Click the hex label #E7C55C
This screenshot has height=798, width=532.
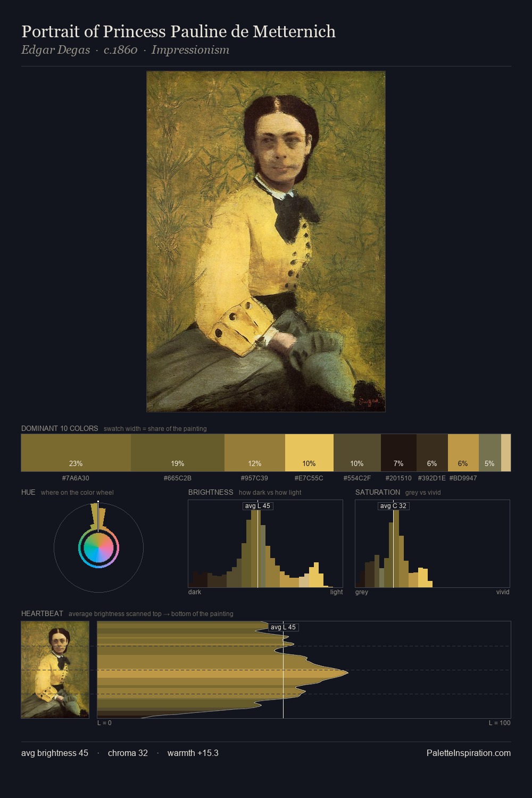[x=309, y=478]
